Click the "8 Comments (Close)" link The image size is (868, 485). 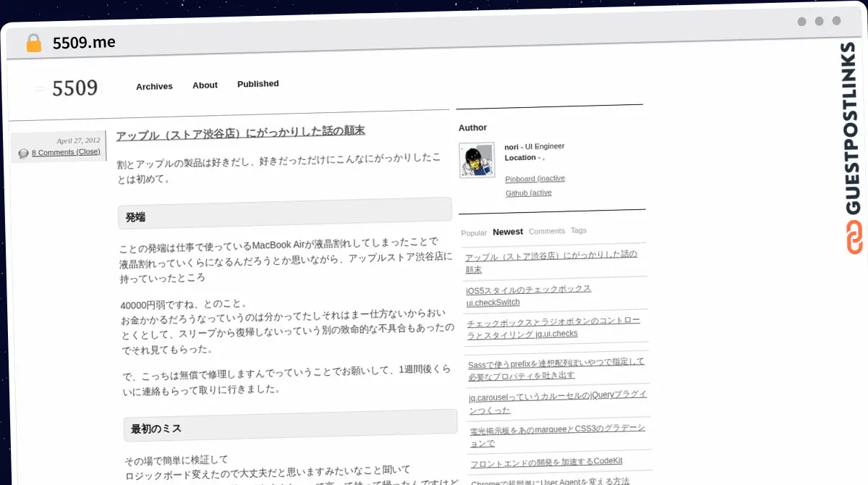pyautogui.click(x=67, y=152)
